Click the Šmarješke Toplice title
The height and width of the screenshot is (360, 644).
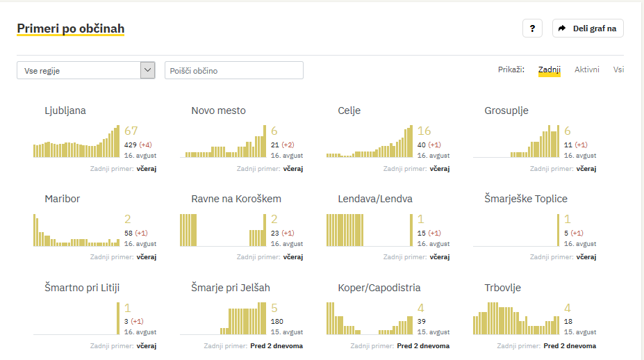(526, 199)
